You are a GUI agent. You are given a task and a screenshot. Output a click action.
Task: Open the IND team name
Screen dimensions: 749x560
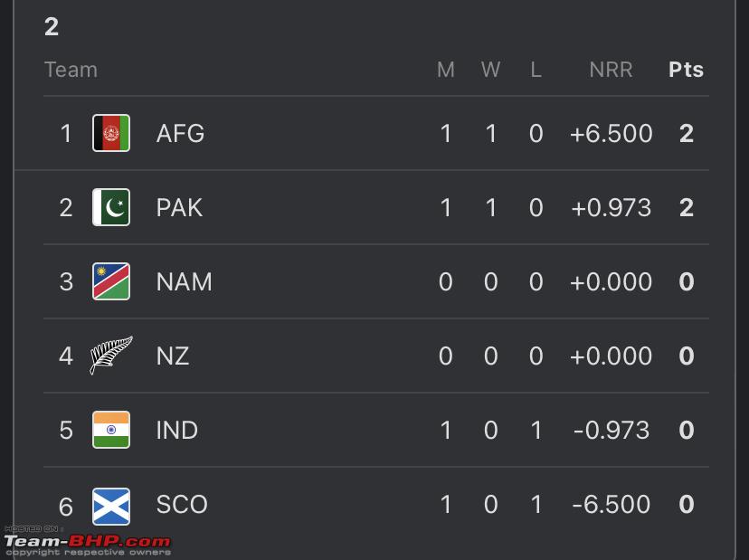[176, 430]
